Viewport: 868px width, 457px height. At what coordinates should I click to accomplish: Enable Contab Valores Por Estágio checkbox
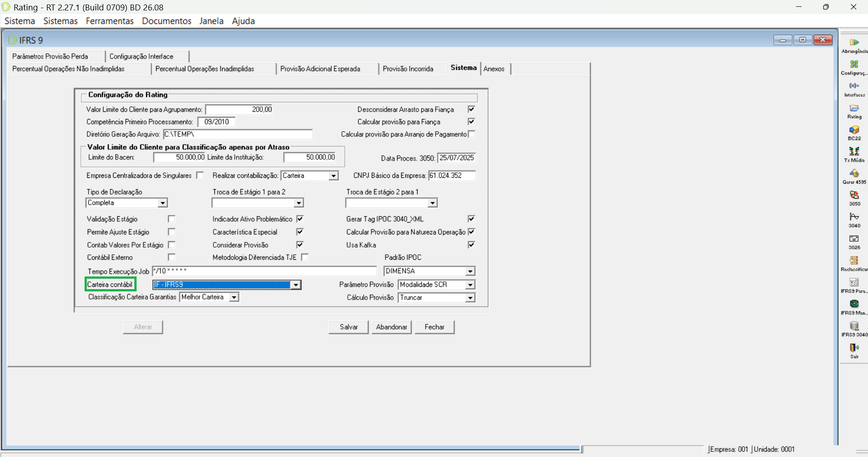coord(171,245)
